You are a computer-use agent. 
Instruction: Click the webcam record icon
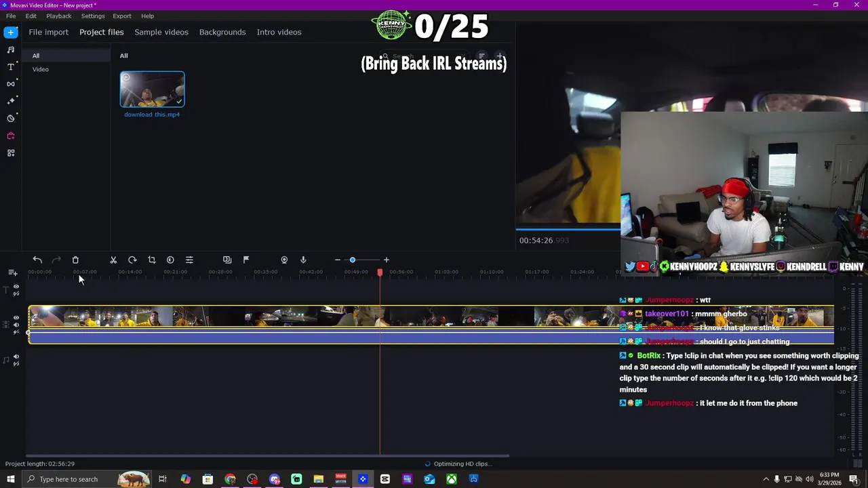[x=284, y=260]
